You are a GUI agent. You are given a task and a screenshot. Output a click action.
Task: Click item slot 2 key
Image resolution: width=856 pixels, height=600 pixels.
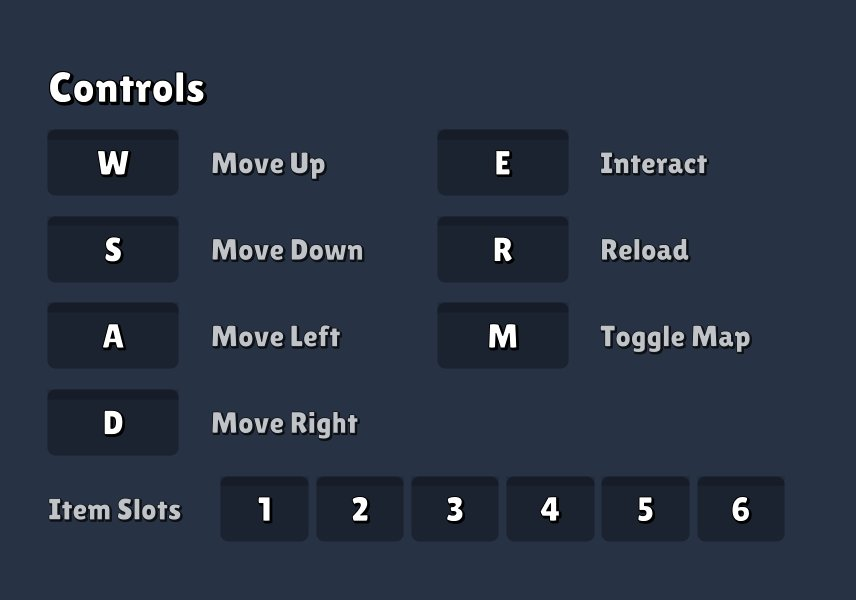[x=360, y=509]
